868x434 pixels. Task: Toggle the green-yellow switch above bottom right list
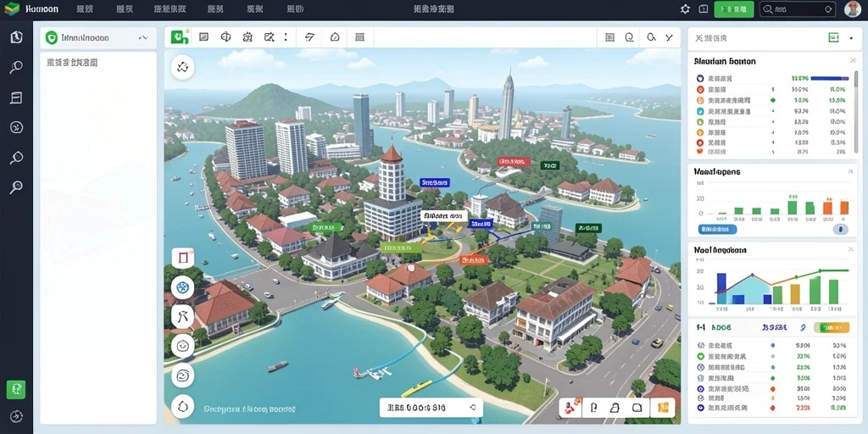(832, 328)
